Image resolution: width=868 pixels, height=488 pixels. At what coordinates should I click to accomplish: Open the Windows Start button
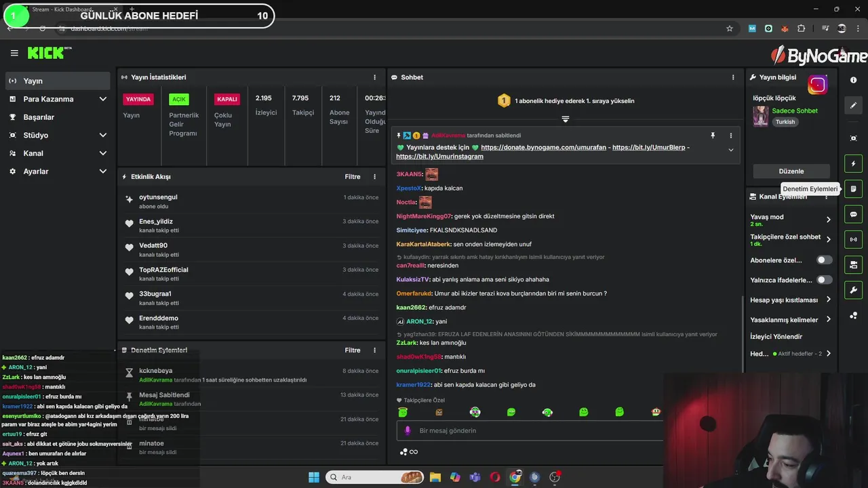point(313,477)
